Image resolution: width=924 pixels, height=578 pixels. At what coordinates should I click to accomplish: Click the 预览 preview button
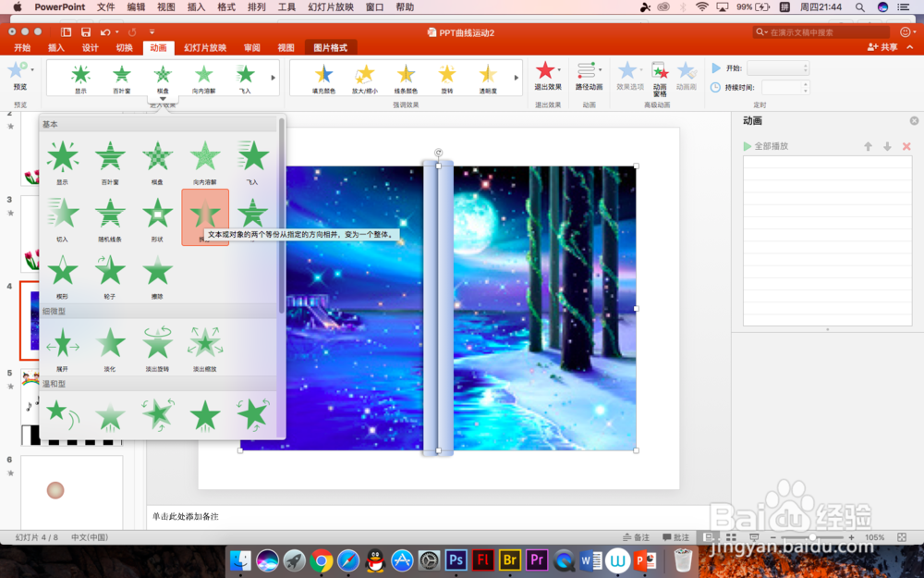tap(19, 77)
